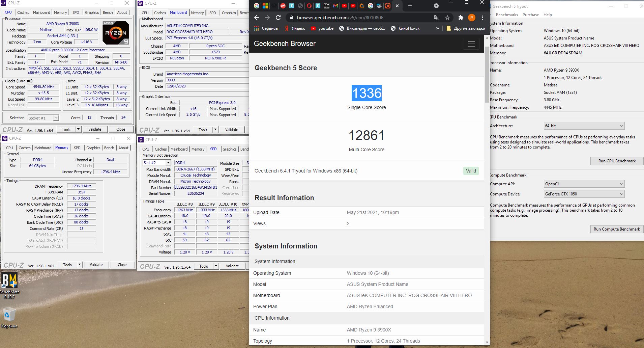Toggle the Geekbench Browser hamburger menu
644x348 pixels.
471,44
